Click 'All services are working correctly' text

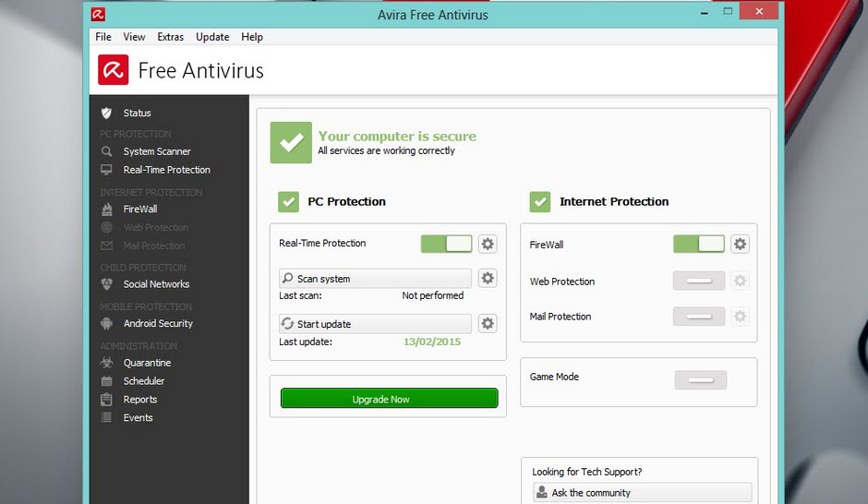[386, 151]
